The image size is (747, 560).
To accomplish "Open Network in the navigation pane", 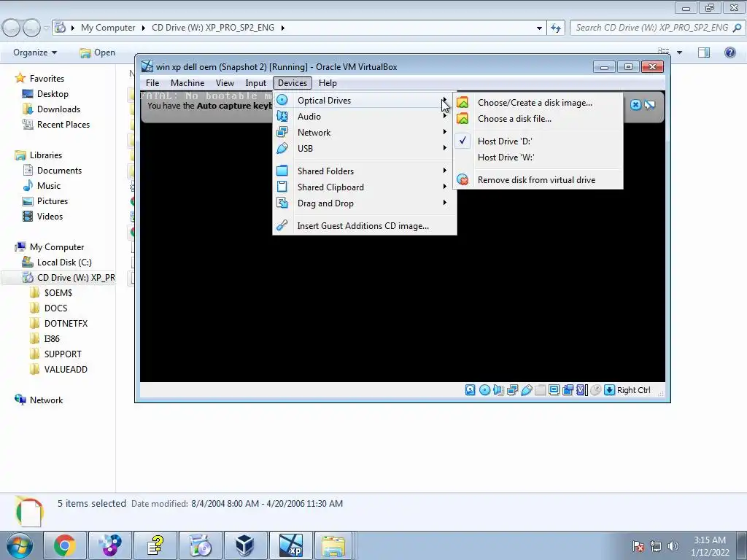I will click(x=46, y=400).
